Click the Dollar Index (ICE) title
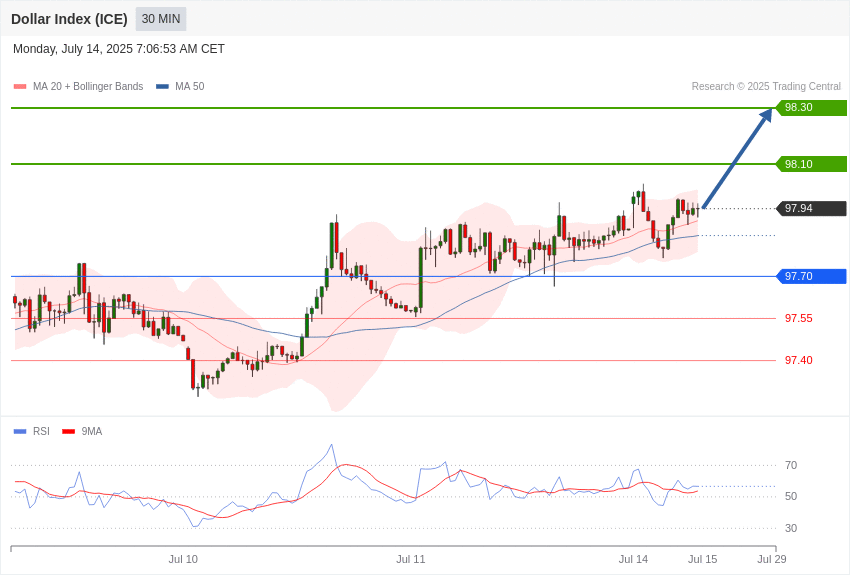Image resolution: width=850 pixels, height=576 pixels. pos(69,19)
